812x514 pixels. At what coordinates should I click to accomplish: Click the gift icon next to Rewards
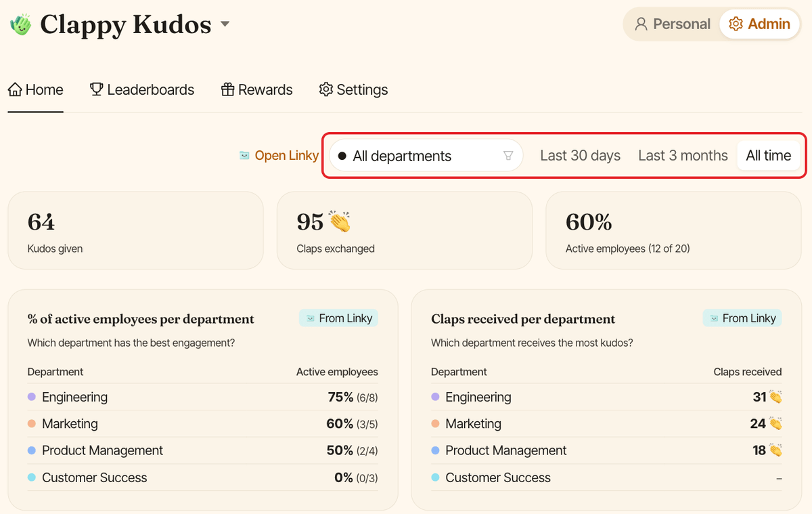pos(228,89)
